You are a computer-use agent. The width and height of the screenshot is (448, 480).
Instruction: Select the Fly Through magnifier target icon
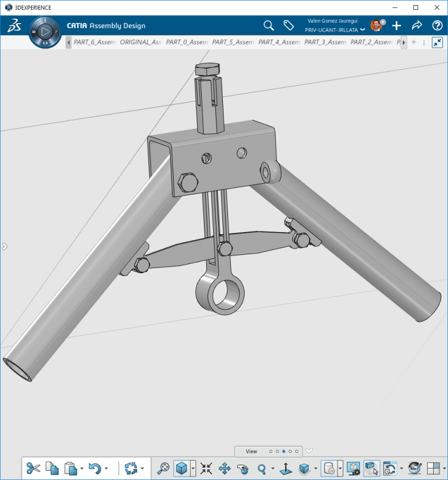click(163, 469)
